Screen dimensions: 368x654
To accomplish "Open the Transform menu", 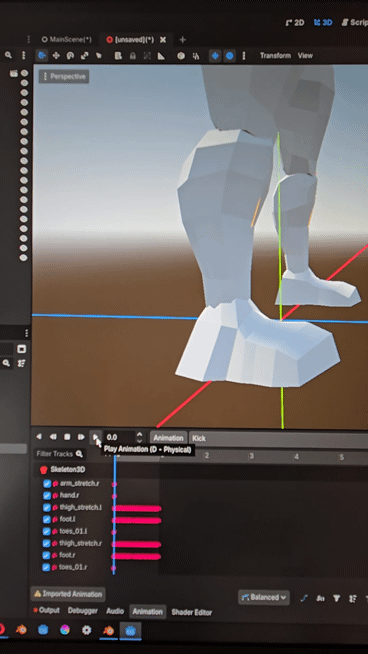I will pos(275,55).
